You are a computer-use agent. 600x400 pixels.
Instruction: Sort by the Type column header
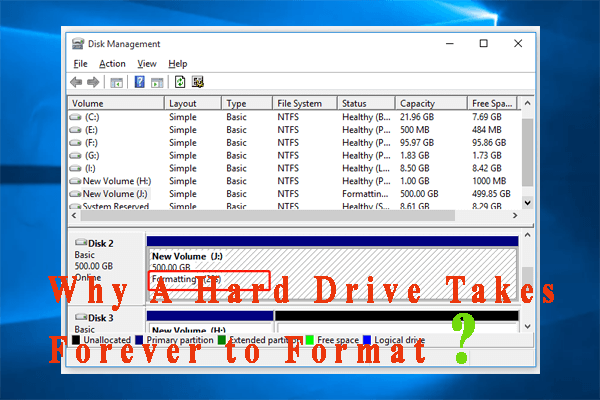click(247, 103)
